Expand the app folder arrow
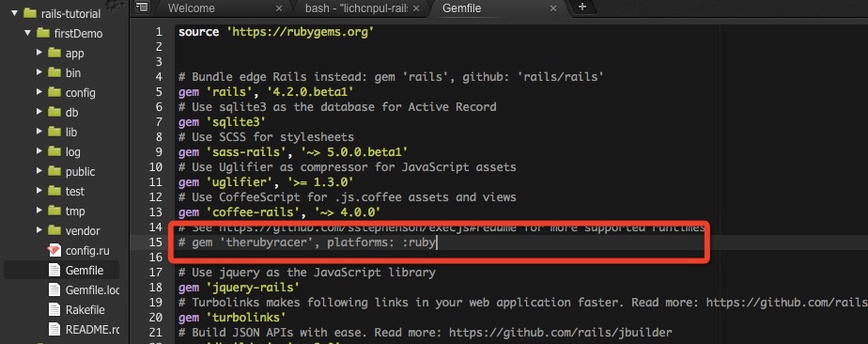 39,53
